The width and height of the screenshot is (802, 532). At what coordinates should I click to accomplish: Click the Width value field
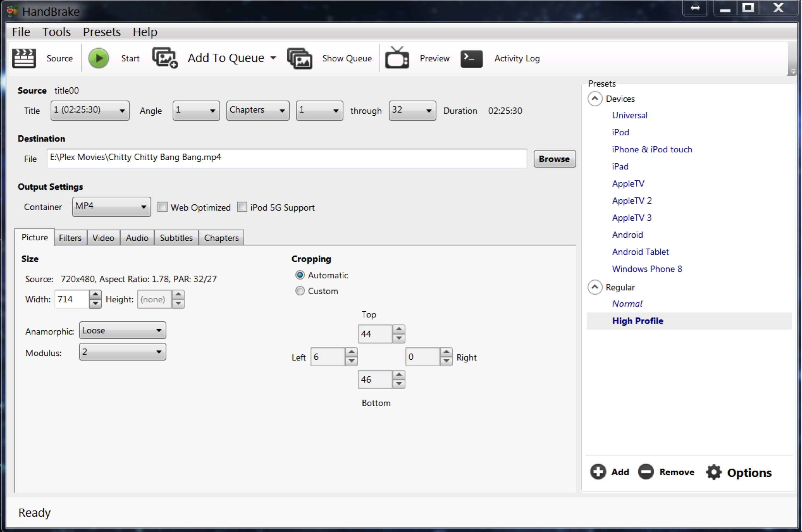[x=72, y=299]
